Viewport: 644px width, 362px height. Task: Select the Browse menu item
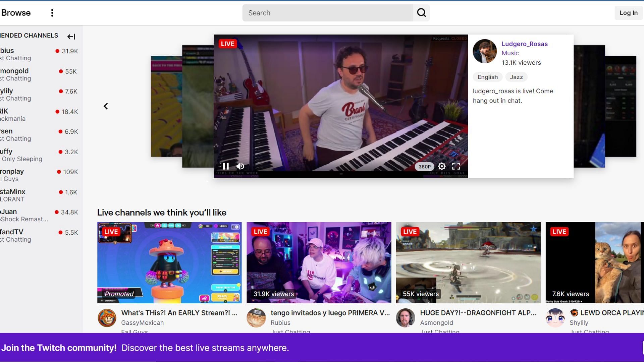point(16,13)
